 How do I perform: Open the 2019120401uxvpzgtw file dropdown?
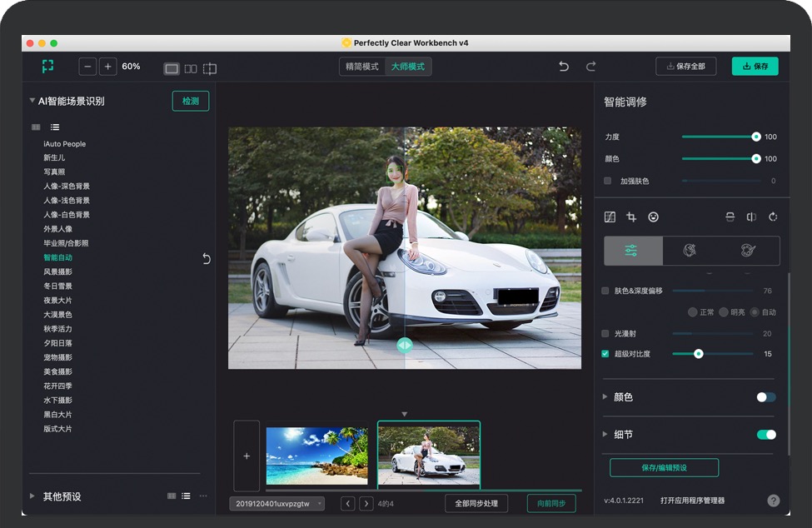click(x=277, y=504)
